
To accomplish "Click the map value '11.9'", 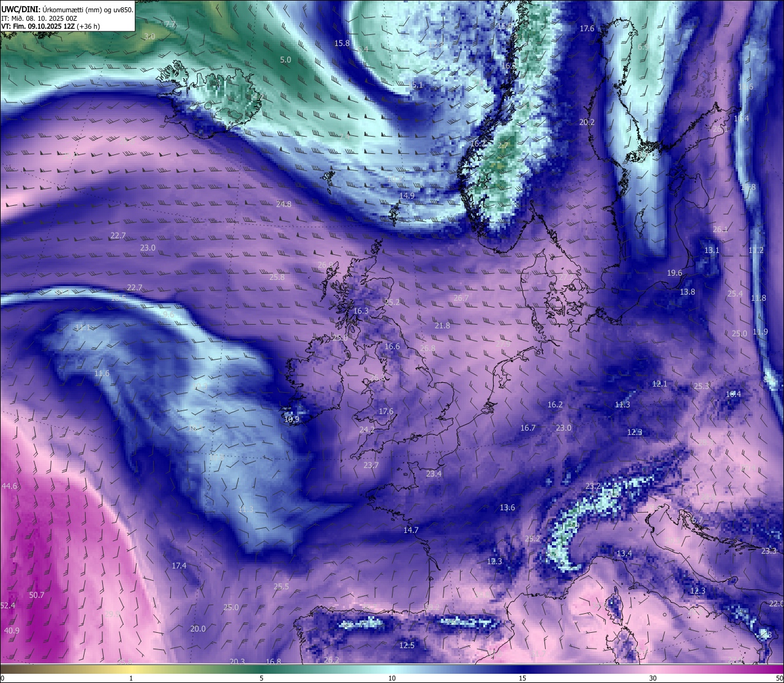I will (760, 331).
